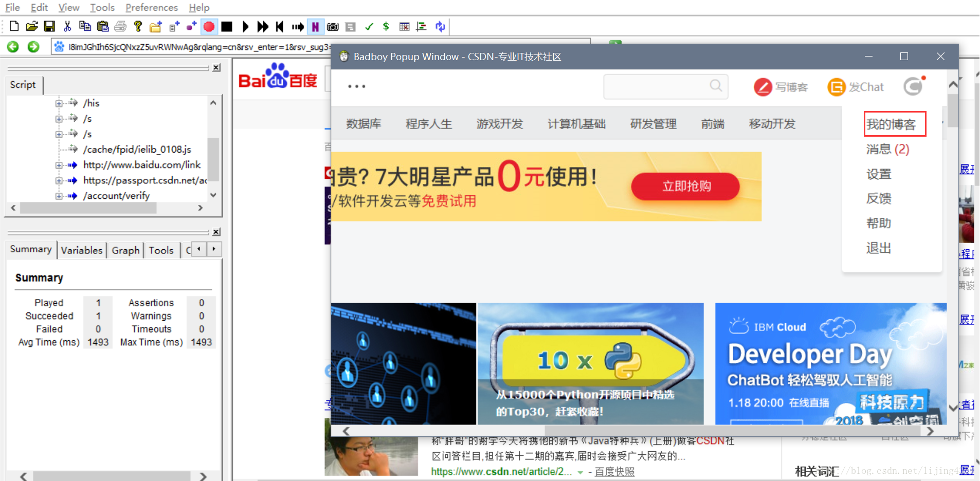Click 退出 to log out of CSDN

[879, 248]
